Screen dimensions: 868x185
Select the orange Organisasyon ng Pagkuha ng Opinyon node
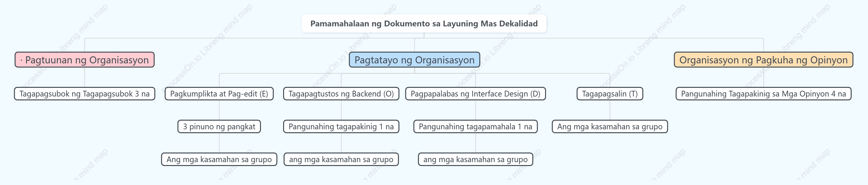tap(764, 60)
